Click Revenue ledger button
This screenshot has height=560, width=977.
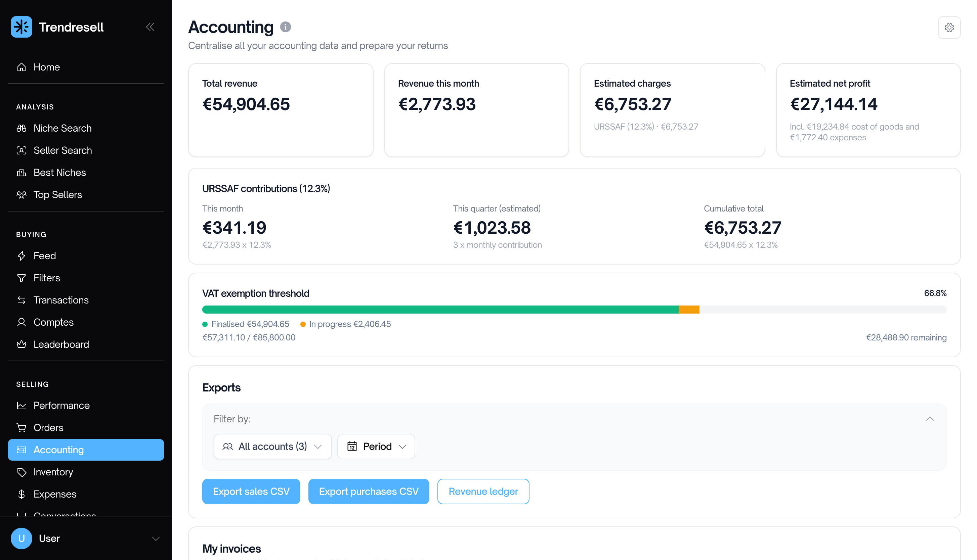point(483,492)
